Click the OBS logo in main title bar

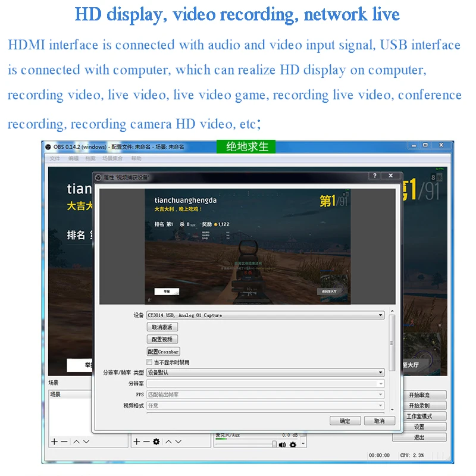tap(48, 147)
